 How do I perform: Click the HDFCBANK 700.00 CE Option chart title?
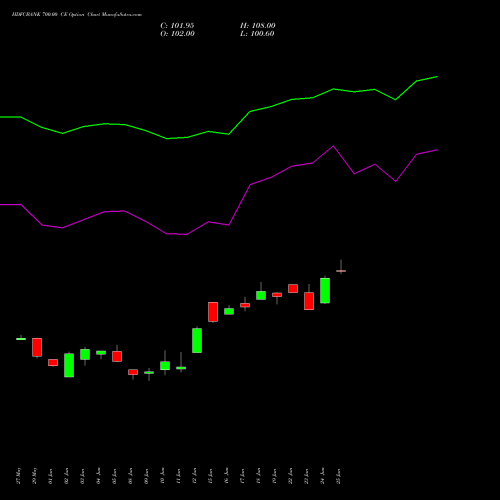(x=77, y=15)
